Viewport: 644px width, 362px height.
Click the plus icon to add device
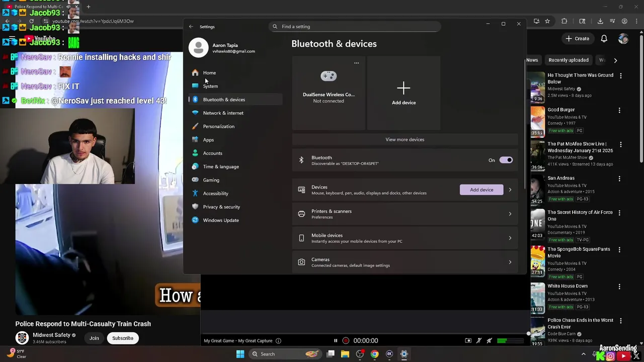pyautogui.click(x=404, y=88)
